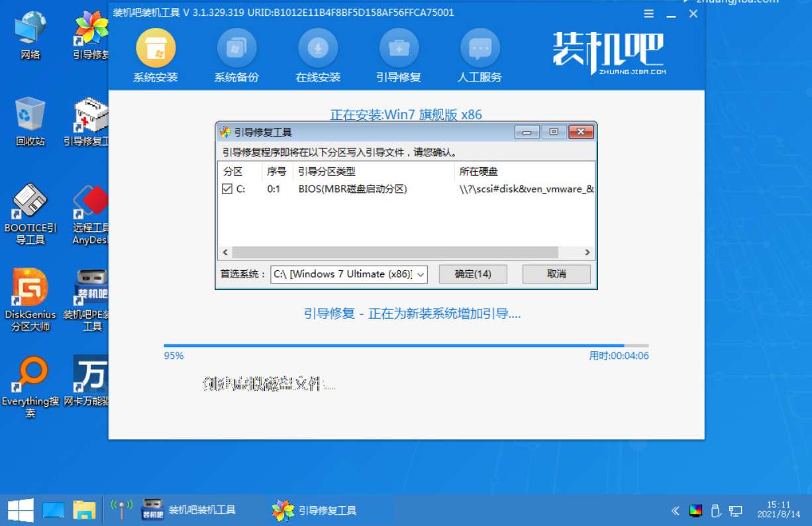Expand the 首选系统 dropdown list

click(x=421, y=274)
